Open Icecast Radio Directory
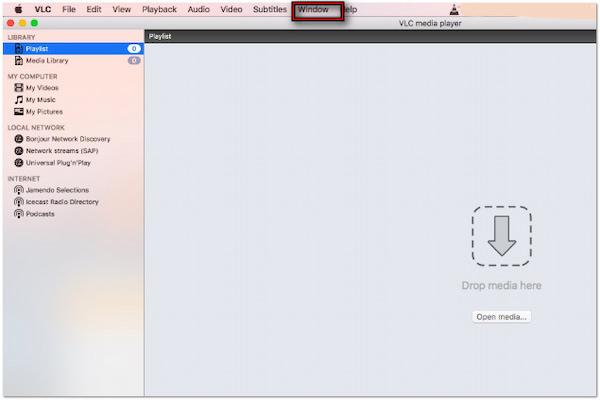600x400 pixels. [x=62, y=202]
